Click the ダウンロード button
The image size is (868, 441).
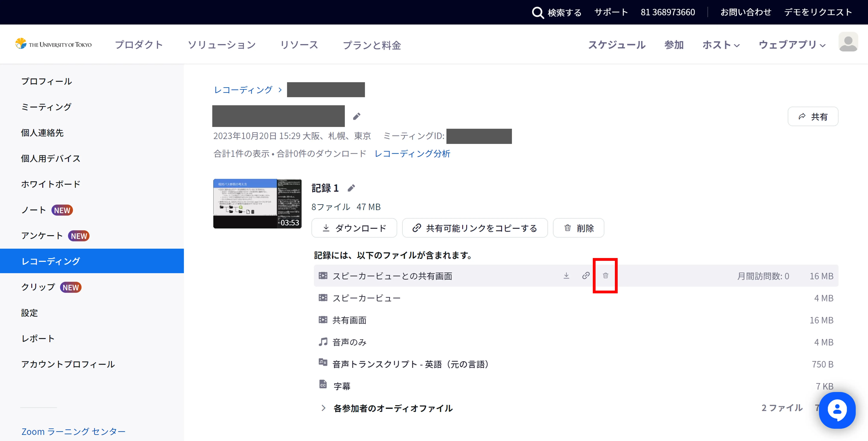coord(354,228)
